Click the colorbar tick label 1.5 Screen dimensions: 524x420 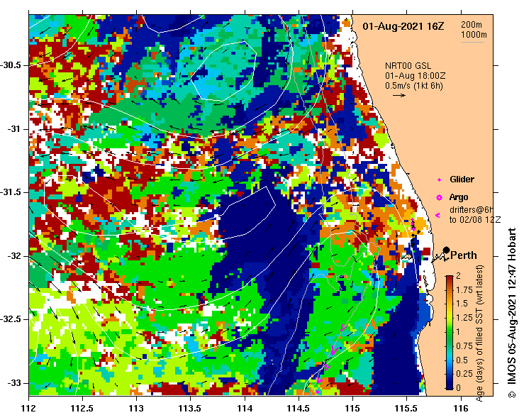[462, 304]
